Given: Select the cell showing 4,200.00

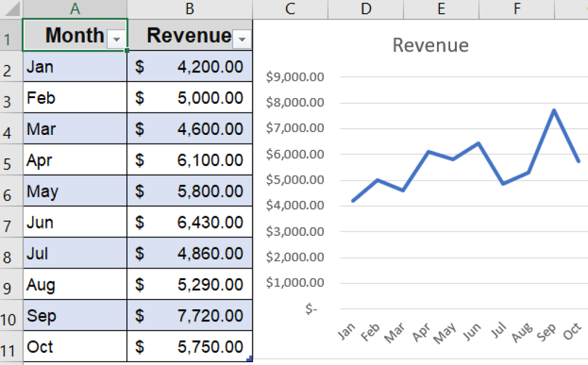Looking at the screenshot, I should pos(189,67).
